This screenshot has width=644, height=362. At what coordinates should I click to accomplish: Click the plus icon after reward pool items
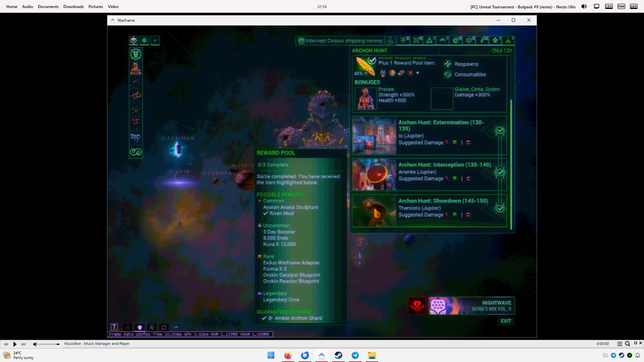[418, 73]
